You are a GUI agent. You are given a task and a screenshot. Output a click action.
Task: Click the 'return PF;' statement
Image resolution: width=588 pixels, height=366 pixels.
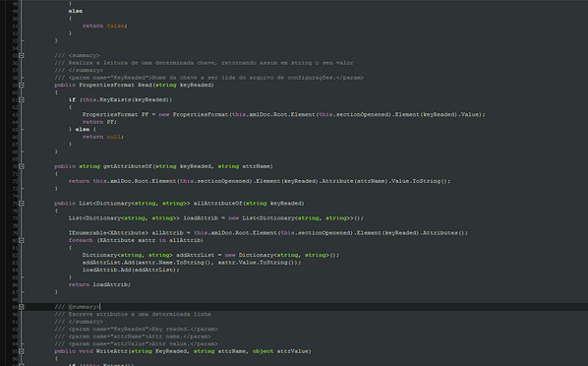(99, 122)
